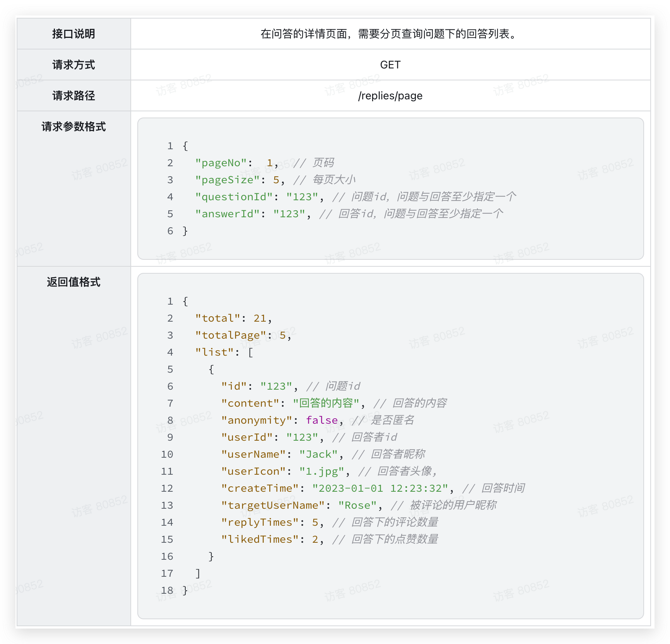Click the 问题id comment on response line 6
Screen dimensions: 670x644
click(x=333, y=386)
